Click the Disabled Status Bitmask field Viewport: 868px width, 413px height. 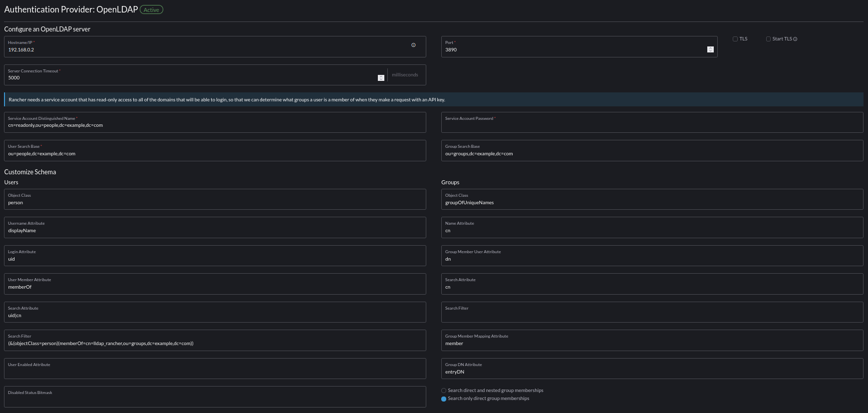(215, 397)
